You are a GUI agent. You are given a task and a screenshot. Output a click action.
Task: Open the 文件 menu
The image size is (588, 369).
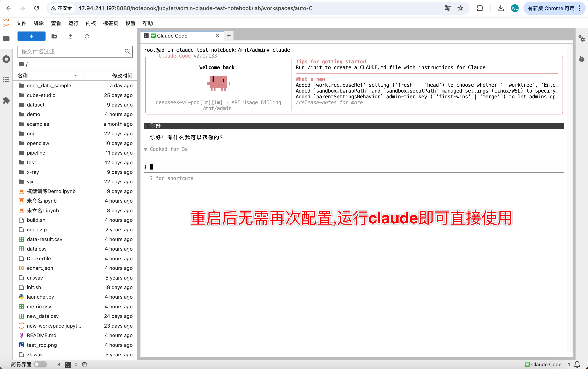click(x=21, y=23)
